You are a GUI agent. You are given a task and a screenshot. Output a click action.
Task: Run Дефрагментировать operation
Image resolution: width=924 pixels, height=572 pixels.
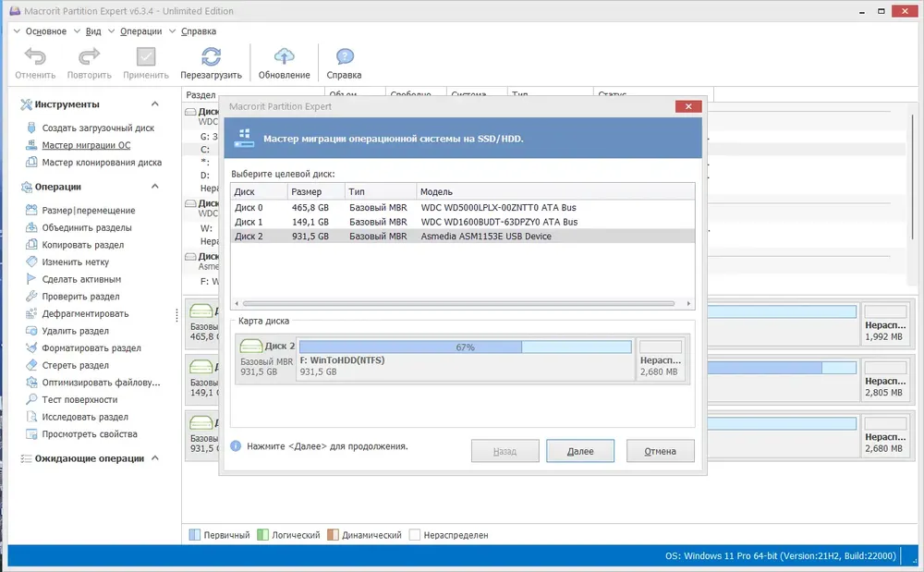coord(85,313)
